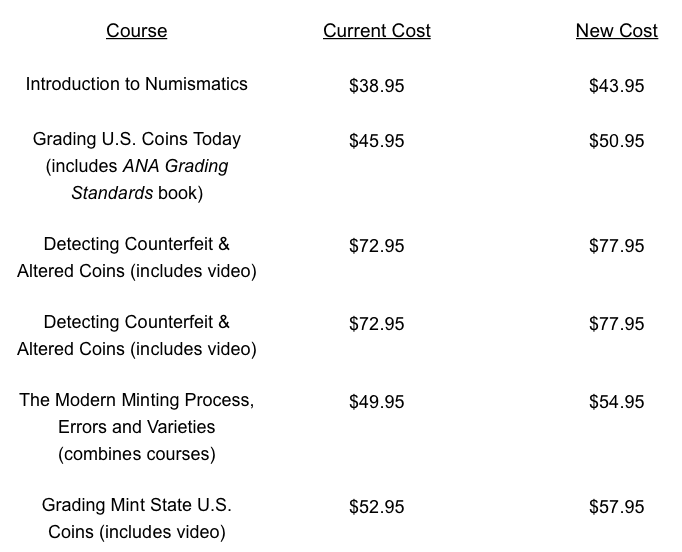Click the $57.95 new cost

[x=617, y=507]
